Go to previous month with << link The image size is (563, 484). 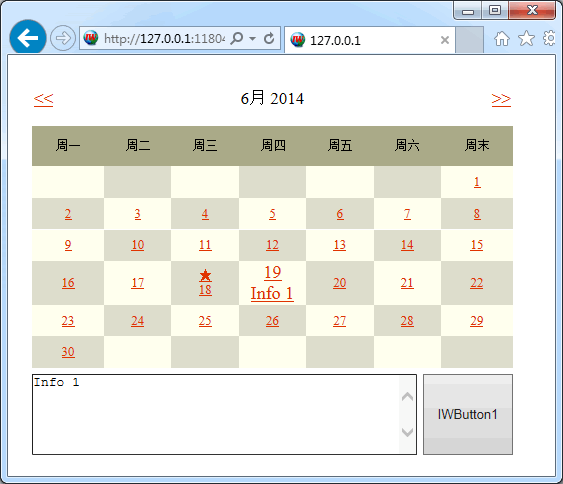click(x=43, y=99)
